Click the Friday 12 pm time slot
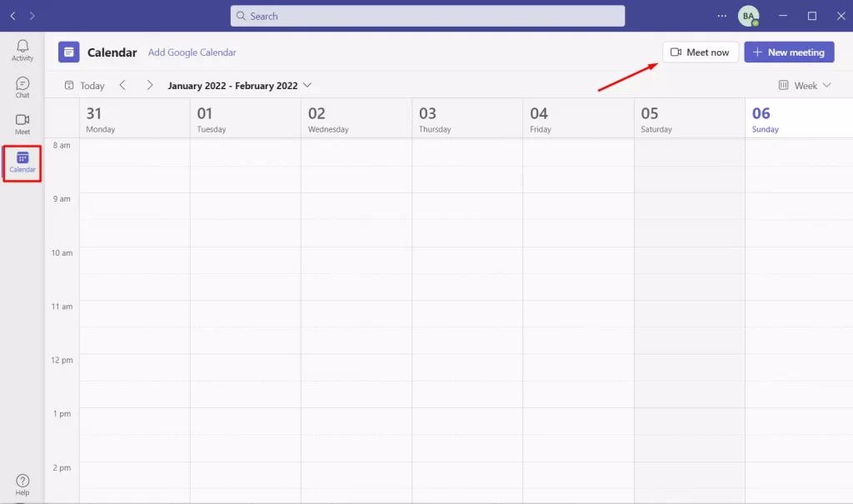This screenshot has height=504, width=853. [578, 367]
